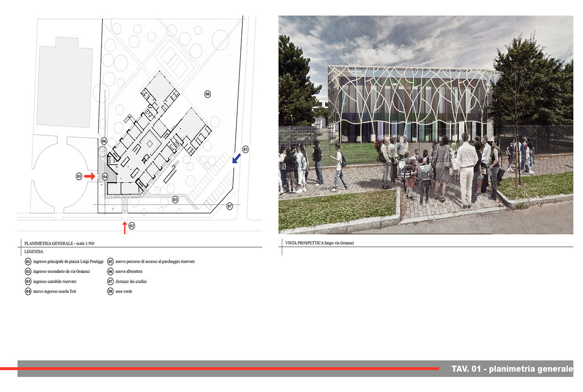Click legend text 'nuovo ingresso scuola Toti'
This screenshot has width=583, height=392.
pos(55,291)
